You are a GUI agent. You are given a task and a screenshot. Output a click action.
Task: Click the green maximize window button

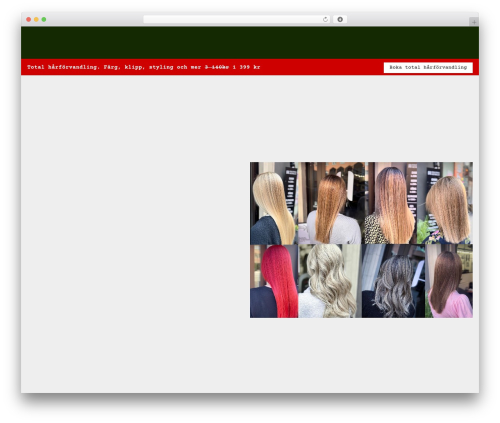(44, 19)
